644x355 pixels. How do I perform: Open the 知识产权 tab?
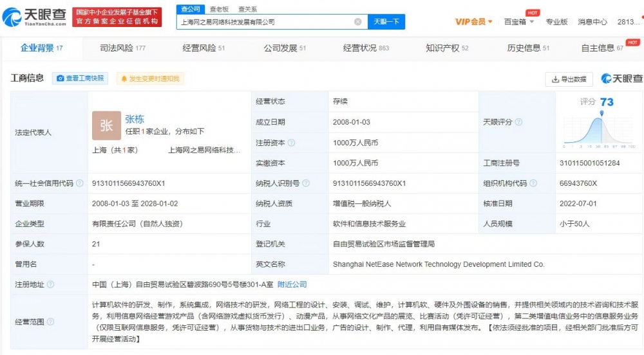click(447, 48)
